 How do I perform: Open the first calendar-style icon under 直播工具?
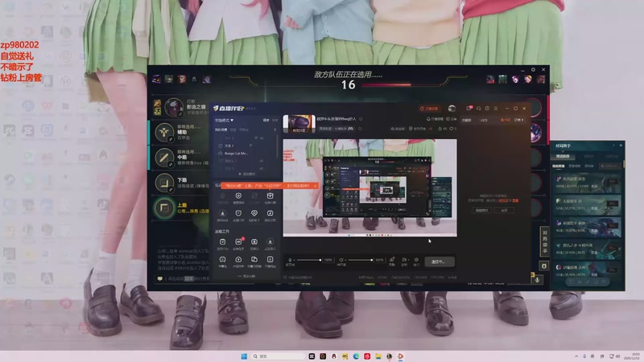pyautogui.click(x=222, y=243)
